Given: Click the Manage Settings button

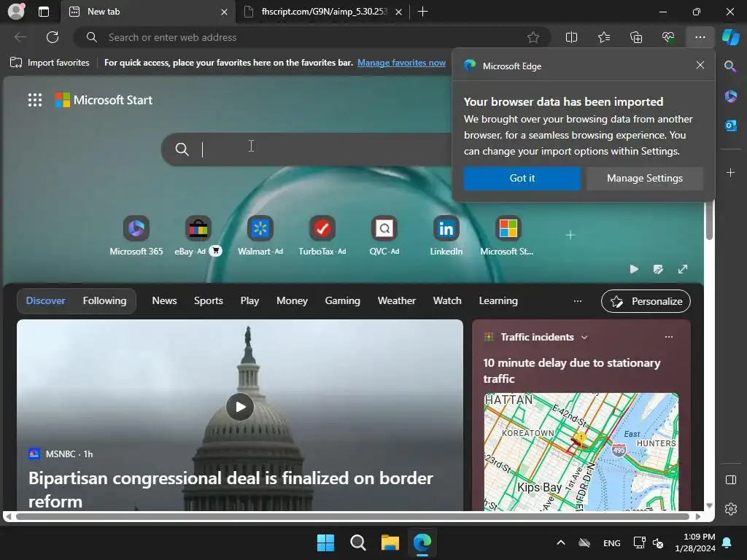Looking at the screenshot, I should (x=645, y=178).
